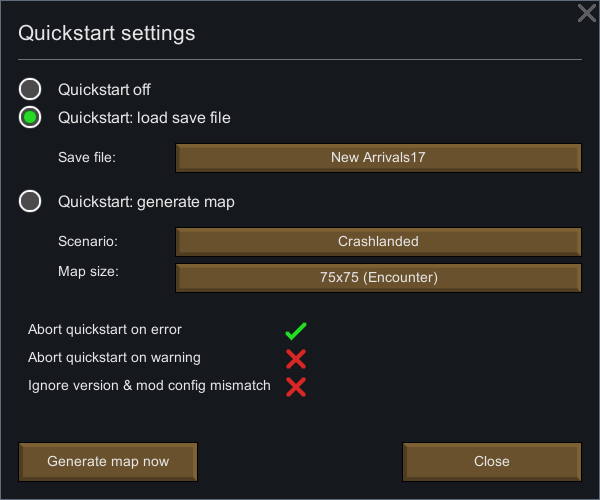The width and height of the screenshot is (600, 500).
Task: Toggle the red X for version mismatch option
Action: [296, 387]
